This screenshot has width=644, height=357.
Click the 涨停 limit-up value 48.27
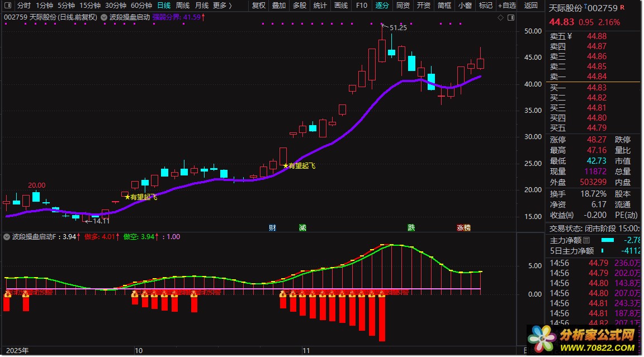click(x=596, y=140)
